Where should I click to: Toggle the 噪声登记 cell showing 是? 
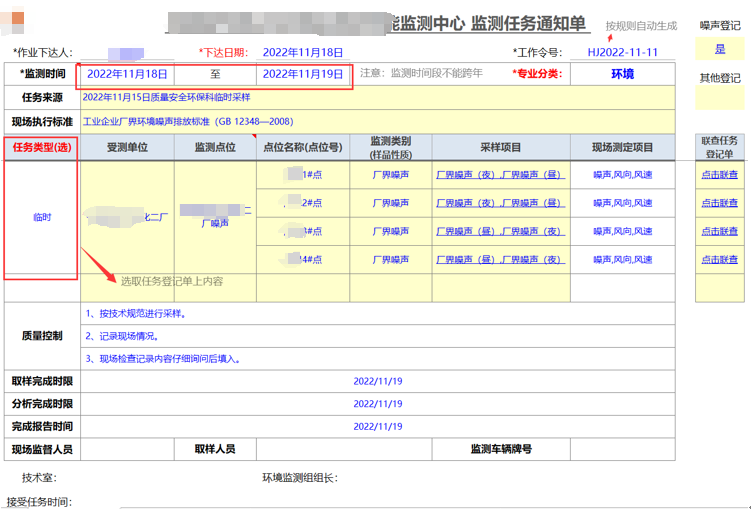(x=720, y=49)
